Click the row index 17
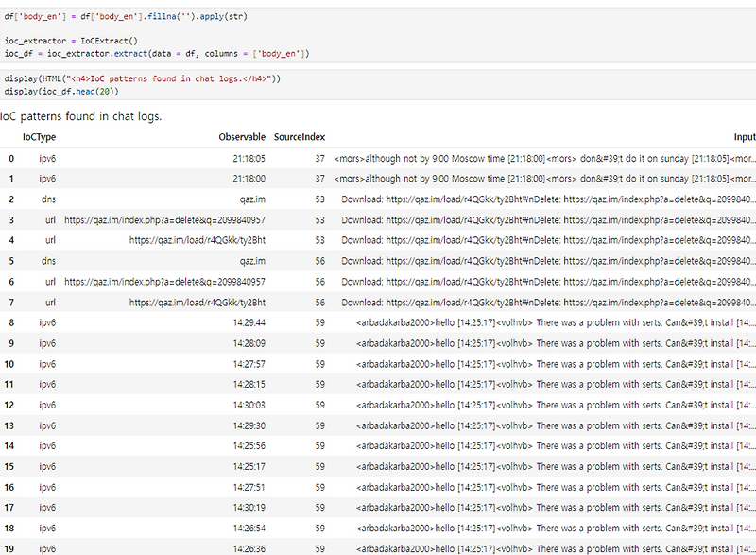Image resolution: width=756 pixels, height=555 pixels. (9, 508)
